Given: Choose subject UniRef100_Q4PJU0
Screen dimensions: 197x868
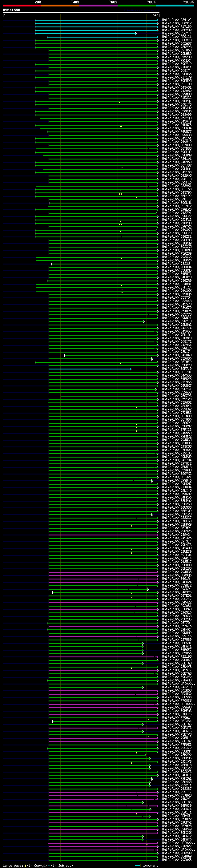Looking at the screenshot, I should pos(177,108).
